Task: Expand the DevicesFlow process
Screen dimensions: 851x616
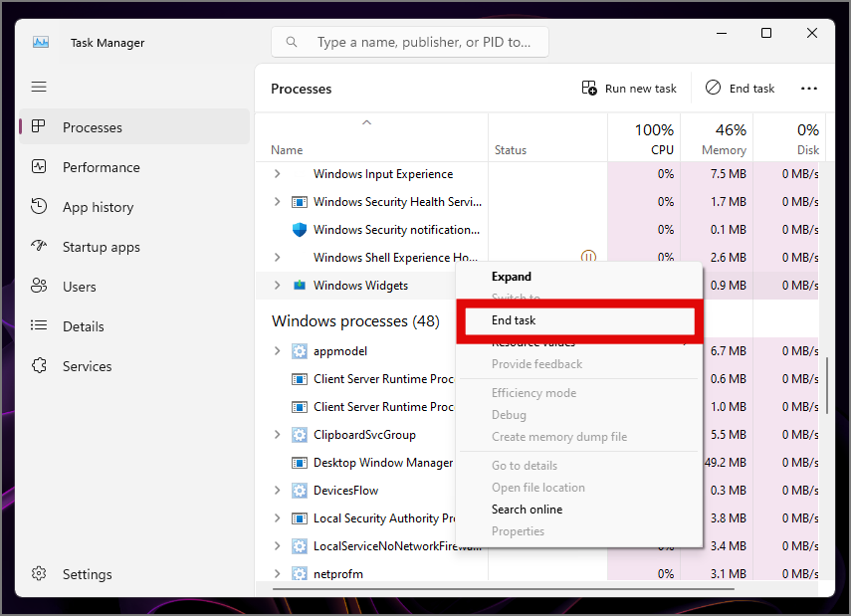Action: (x=278, y=491)
